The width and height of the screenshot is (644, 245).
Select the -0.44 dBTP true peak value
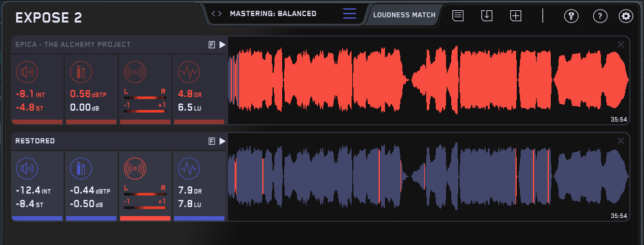[x=91, y=191]
